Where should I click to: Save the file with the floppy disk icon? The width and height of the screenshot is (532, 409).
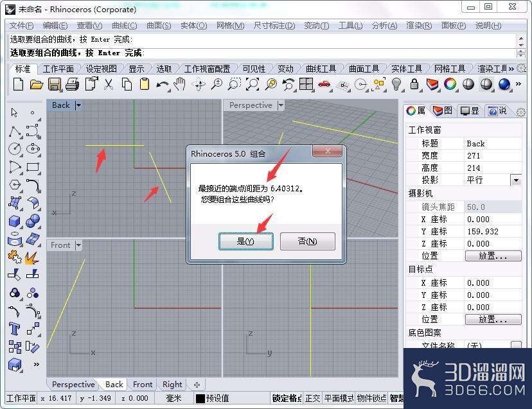54,84
